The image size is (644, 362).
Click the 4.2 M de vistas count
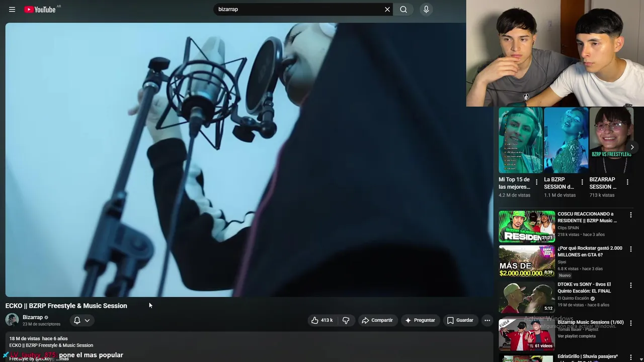(514, 195)
